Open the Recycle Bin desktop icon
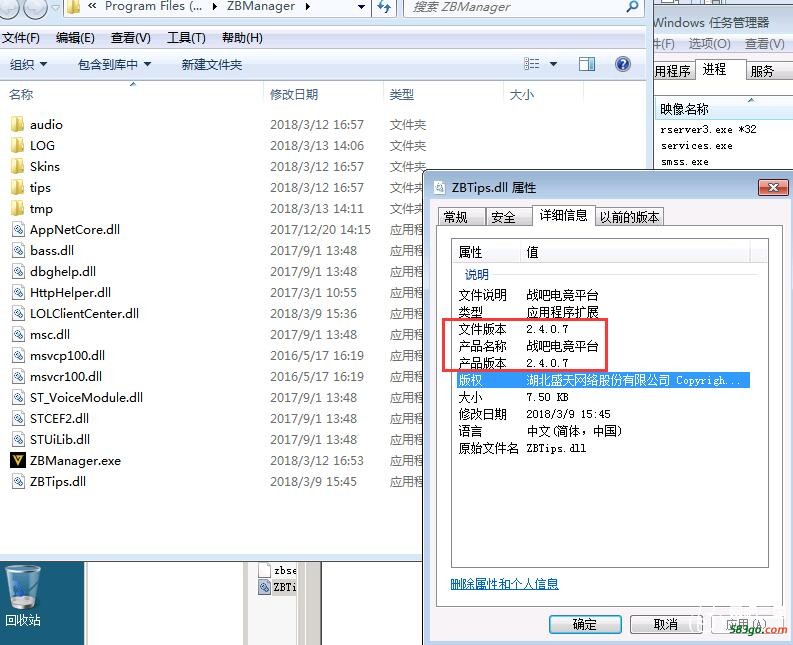This screenshot has width=793, height=645. click(x=22, y=596)
